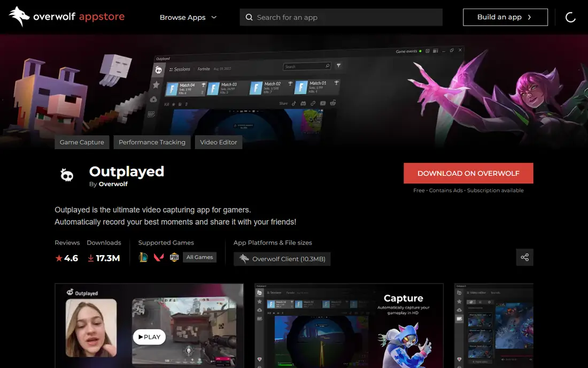The image size is (588, 368).
Task: Click the Browse Apps chevron arrow
Action: pos(214,17)
